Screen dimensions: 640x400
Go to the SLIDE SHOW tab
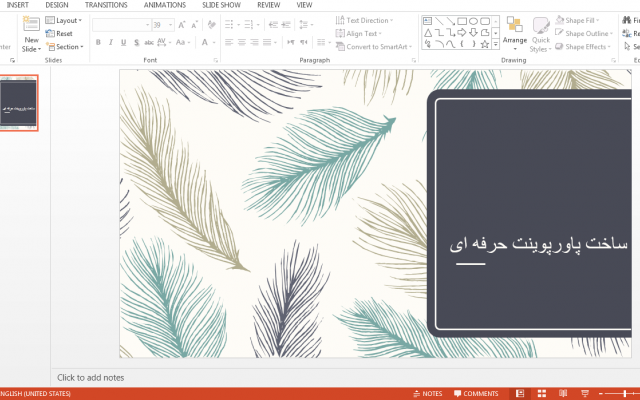point(221,5)
